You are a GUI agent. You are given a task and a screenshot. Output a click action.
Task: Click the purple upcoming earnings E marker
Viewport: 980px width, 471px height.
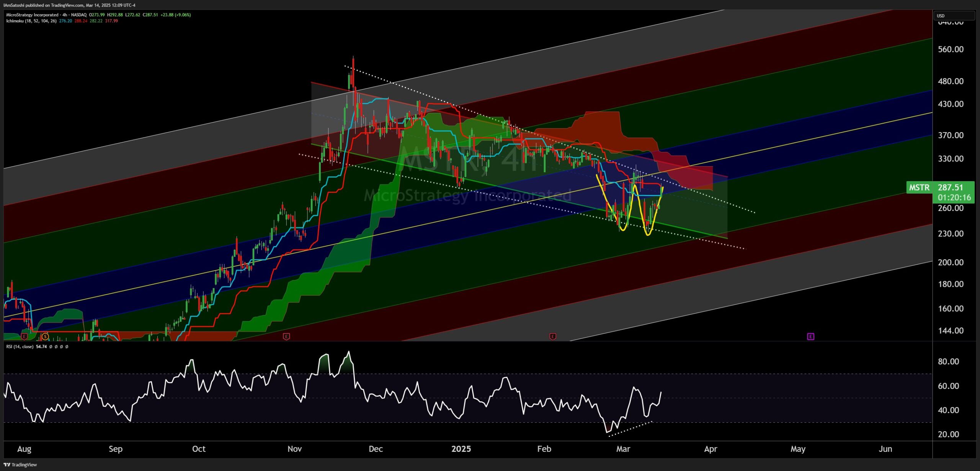pyautogui.click(x=810, y=337)
